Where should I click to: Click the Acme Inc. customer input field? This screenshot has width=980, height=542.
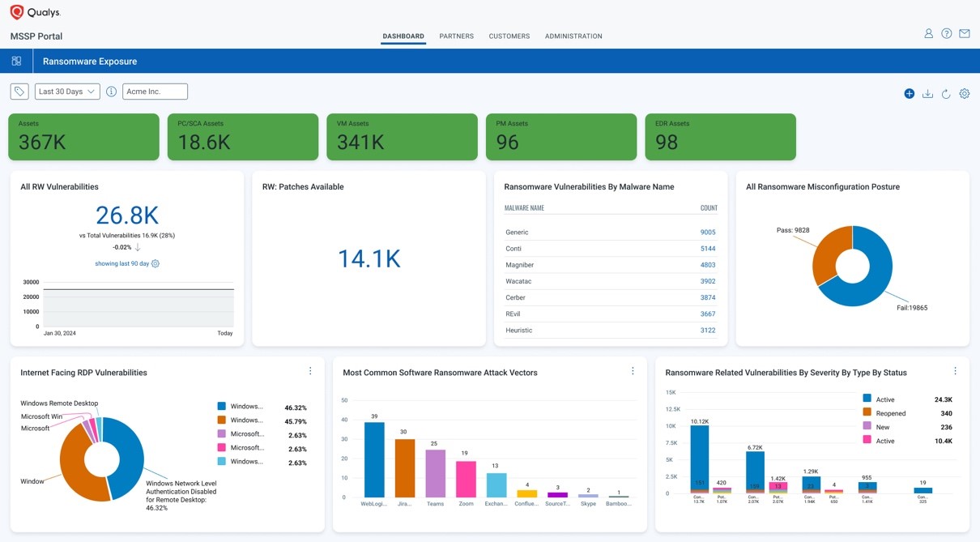[155, 92]
